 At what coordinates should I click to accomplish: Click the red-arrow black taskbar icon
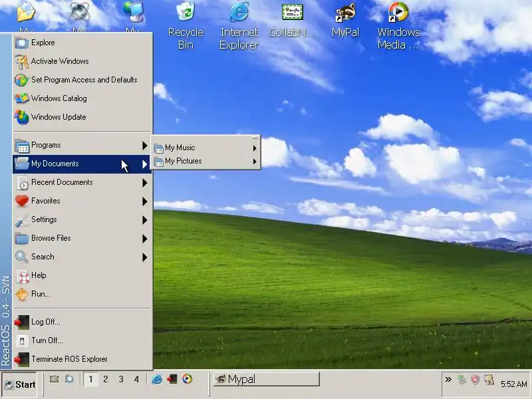(x=172, y=379)
